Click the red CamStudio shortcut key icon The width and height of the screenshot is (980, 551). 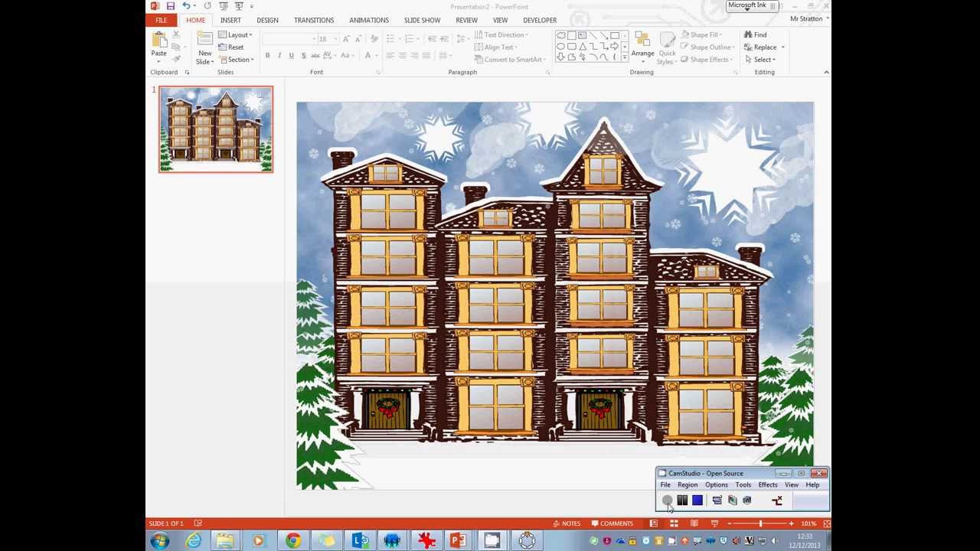click(x=777, y=500)
